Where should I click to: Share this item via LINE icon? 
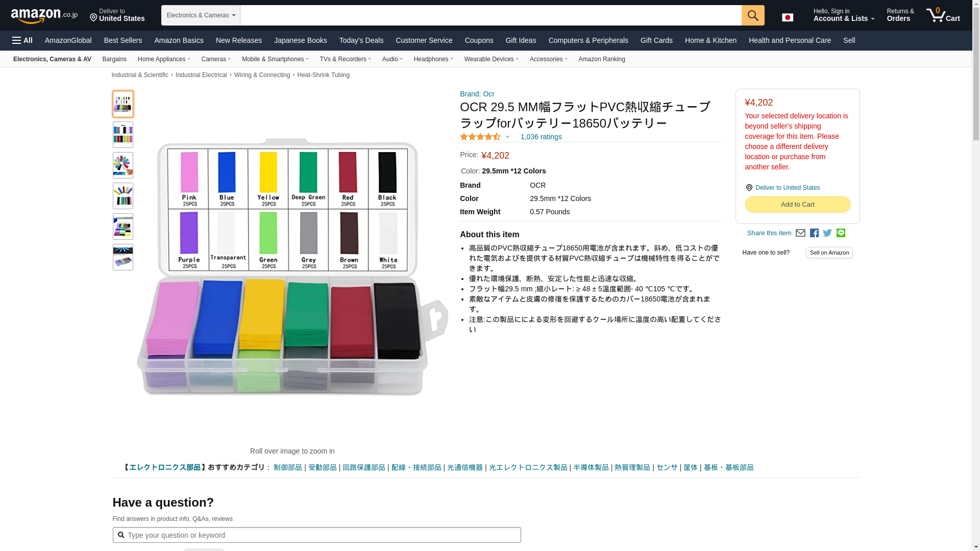[841, 233]
